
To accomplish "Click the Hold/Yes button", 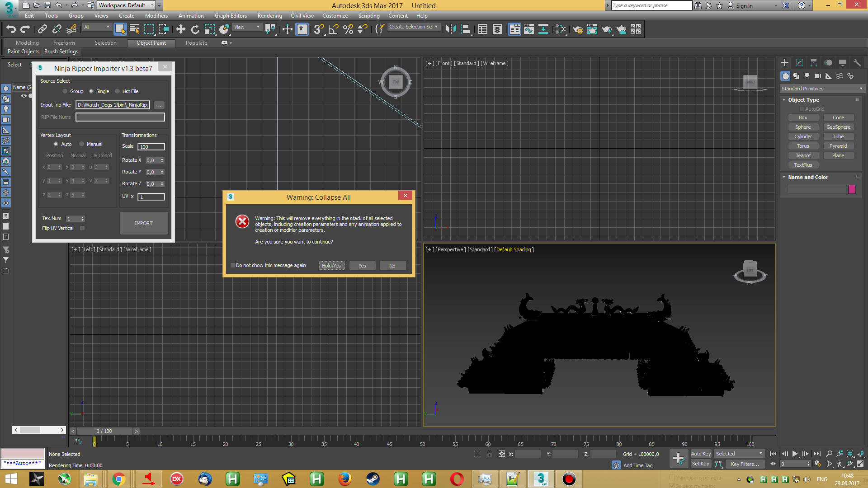I will point(331,266).
